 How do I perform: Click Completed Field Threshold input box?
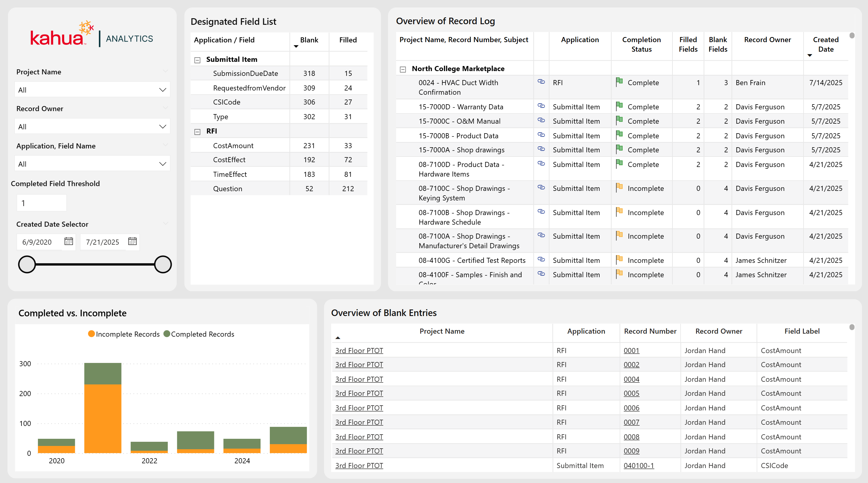coord(41,203)
